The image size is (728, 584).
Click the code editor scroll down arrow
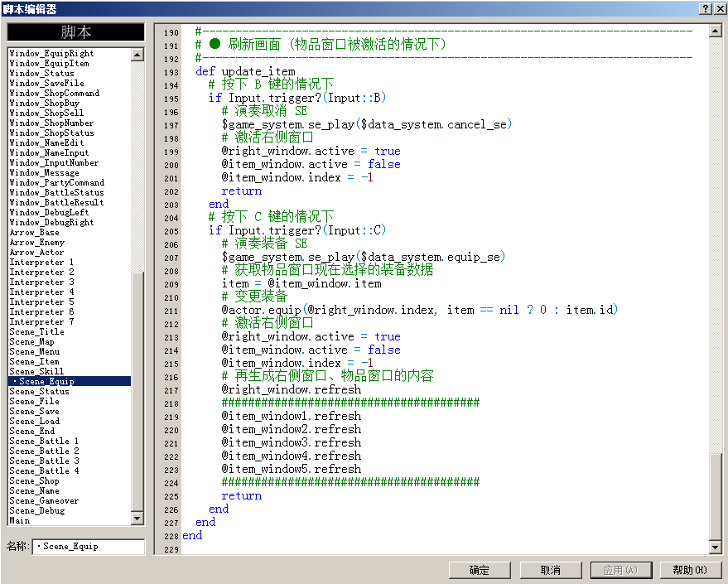click(x=716, y=548)
